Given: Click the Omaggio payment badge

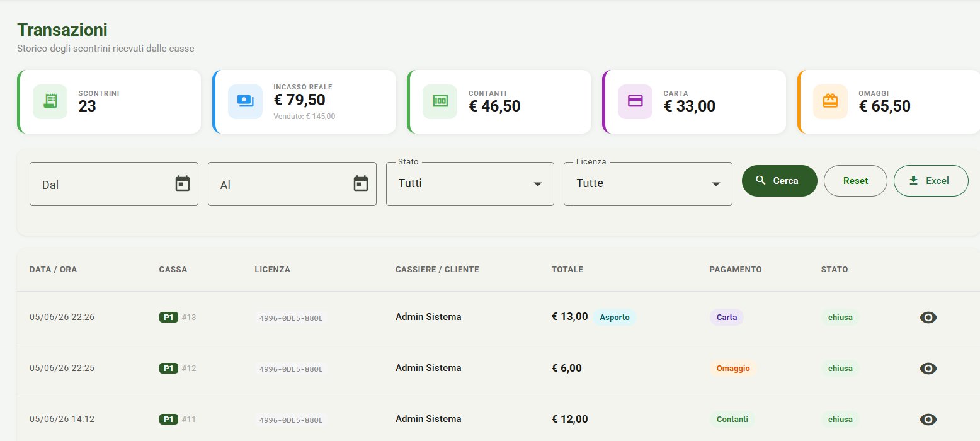Looking at the screenshot, I should pos(733,368).
